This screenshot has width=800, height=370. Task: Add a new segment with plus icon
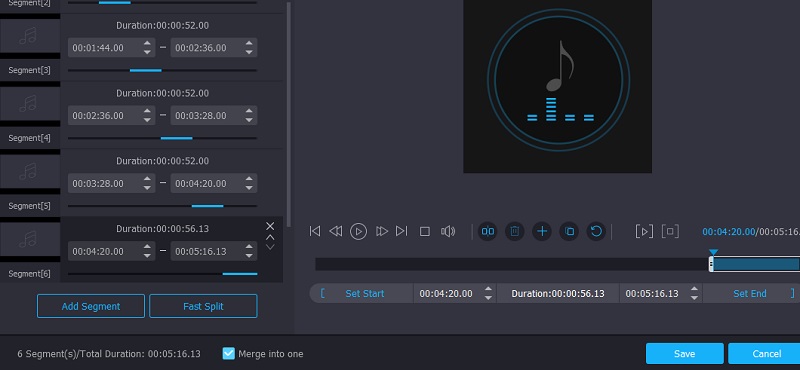click(542, 232)
